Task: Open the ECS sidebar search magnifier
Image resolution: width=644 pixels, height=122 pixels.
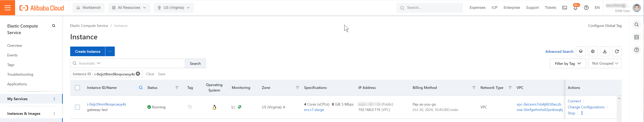Action: (x=54, y=25)
